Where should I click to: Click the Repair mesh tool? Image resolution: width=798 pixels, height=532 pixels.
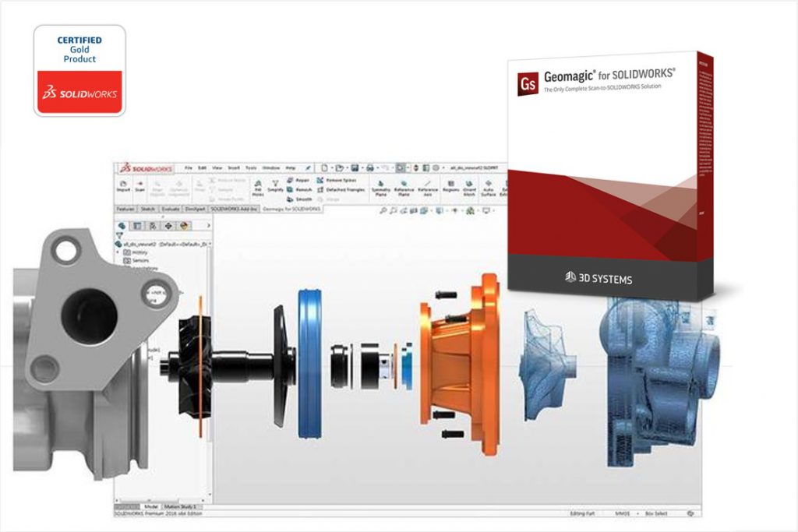[298, 180]
